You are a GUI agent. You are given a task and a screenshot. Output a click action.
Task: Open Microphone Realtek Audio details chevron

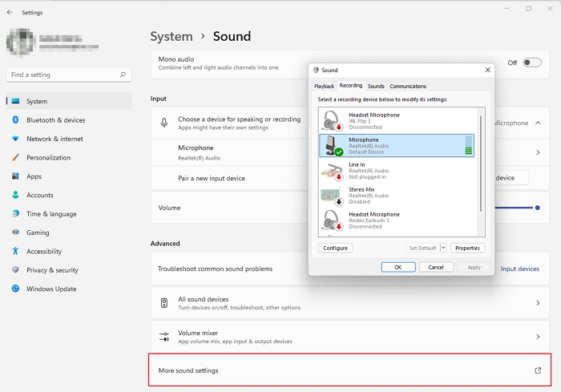pos(538,152)
